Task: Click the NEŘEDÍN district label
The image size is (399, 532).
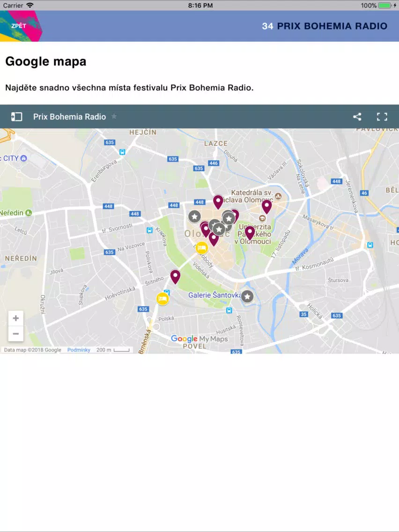Action: coord(21,258)
